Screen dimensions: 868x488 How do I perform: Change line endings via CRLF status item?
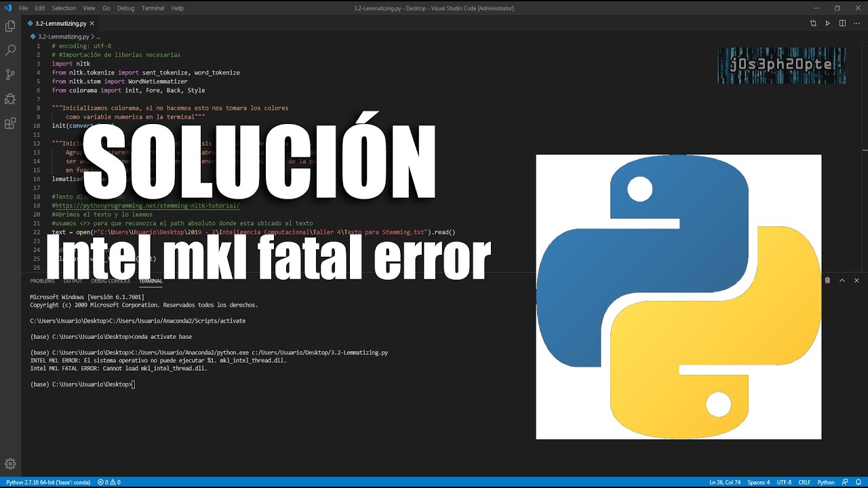coord(804,483)
